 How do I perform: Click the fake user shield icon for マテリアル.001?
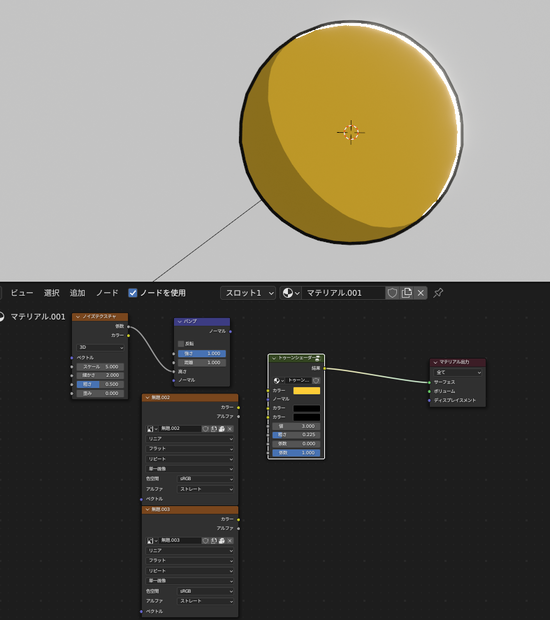[x=392, y=293]
